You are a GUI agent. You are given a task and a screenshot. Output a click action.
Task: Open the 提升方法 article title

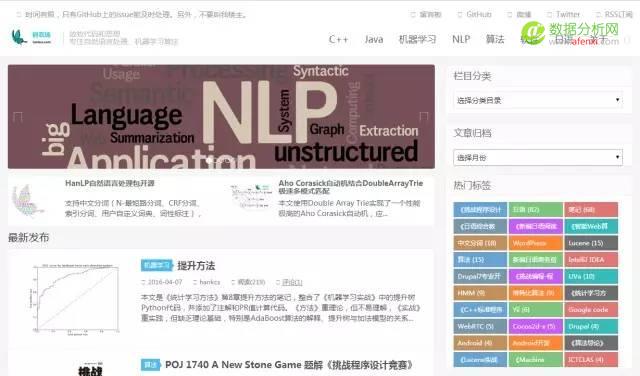click(196, 266)
